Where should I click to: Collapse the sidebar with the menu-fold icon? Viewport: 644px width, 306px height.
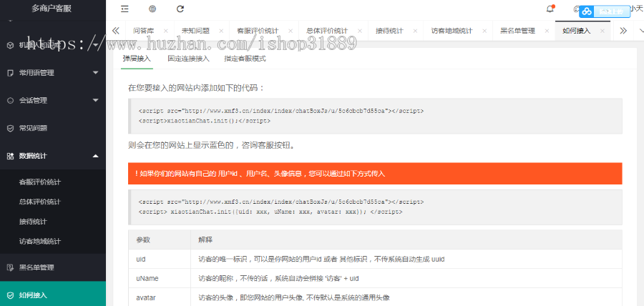[x=125, y=9]
